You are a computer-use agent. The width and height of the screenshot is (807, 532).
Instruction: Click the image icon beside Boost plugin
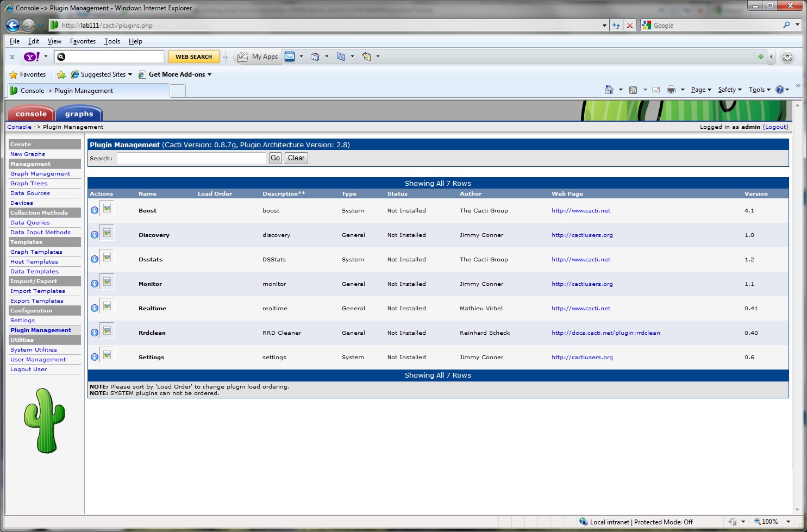107,208
